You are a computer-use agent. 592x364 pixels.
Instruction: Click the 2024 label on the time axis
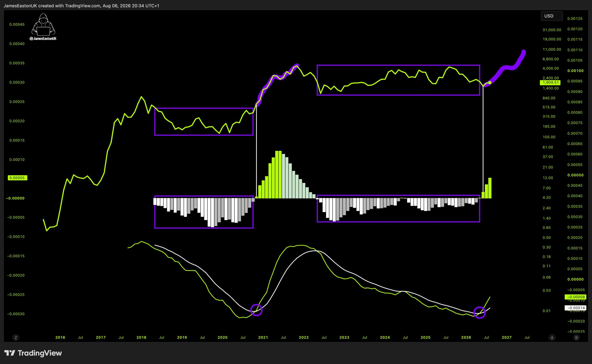(x=385, y=337)
